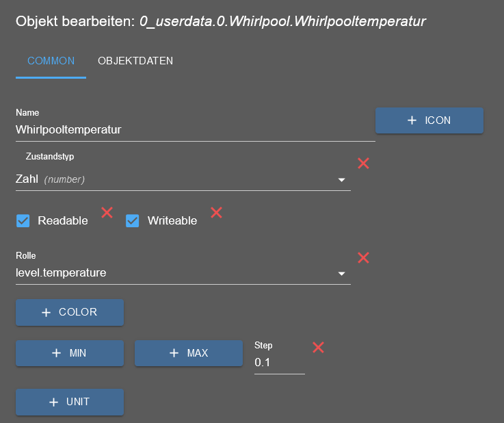
Task: Open the Common tab
Action: click(x=51, y=61)
